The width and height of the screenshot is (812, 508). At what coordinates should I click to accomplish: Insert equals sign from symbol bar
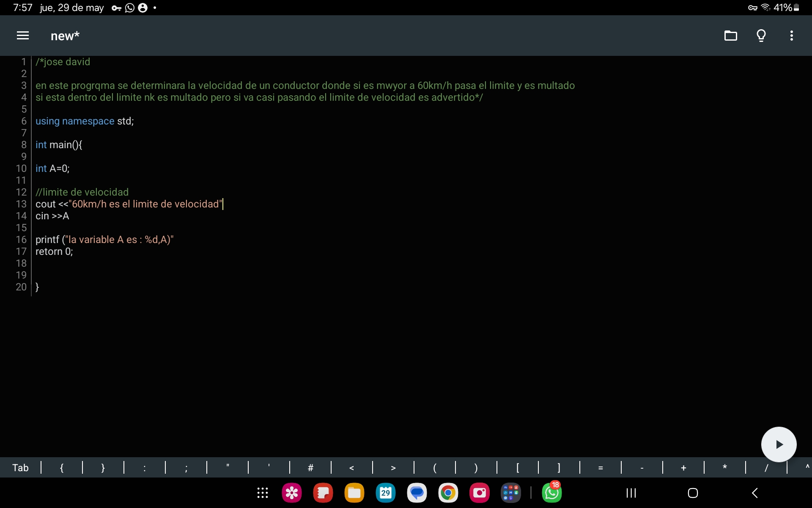coord(601,468)
